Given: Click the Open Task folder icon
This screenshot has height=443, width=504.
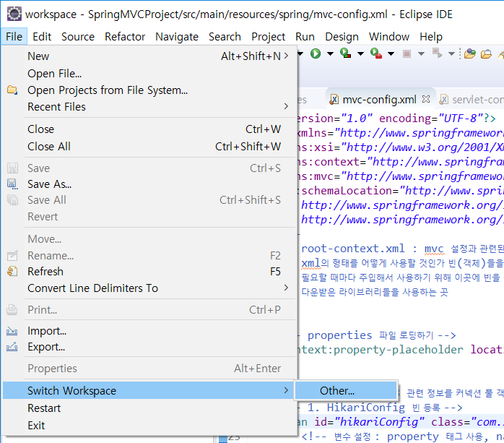Looking at the screenshot, I should [486, 53].
